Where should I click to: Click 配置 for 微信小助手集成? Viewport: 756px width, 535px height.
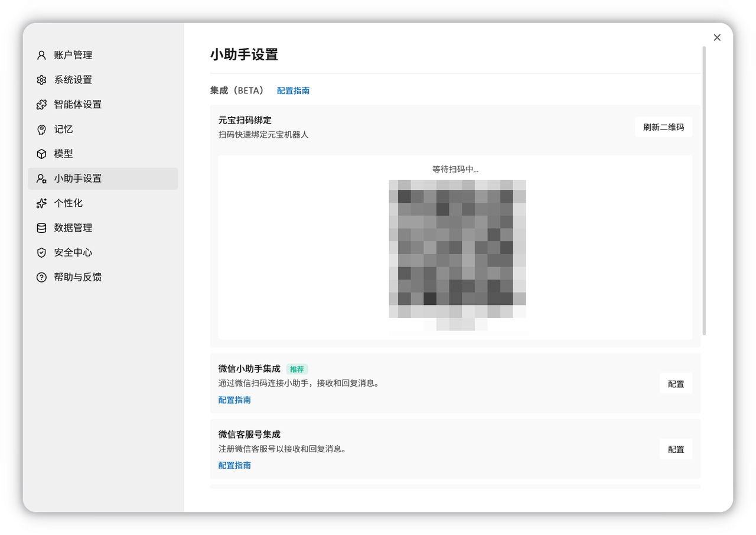[676, 384]
